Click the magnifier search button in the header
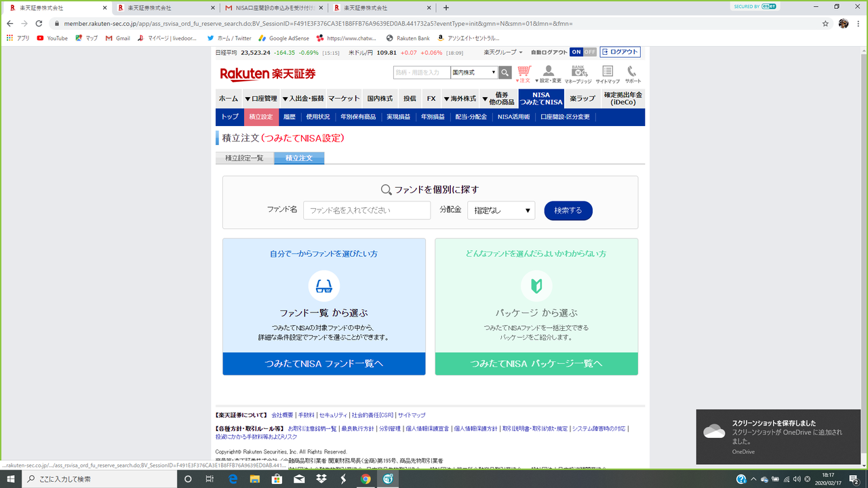This screenshot has width=868, height=488. [505, 73]
